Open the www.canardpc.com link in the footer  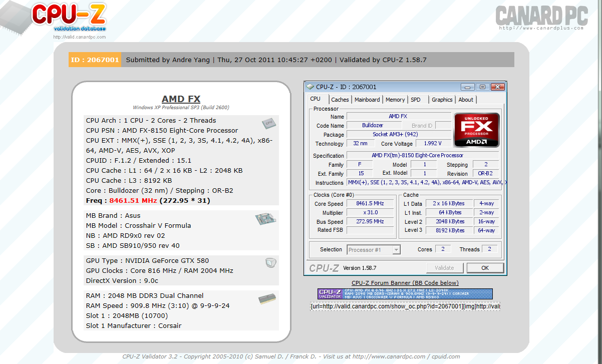(x=389, y=357)
